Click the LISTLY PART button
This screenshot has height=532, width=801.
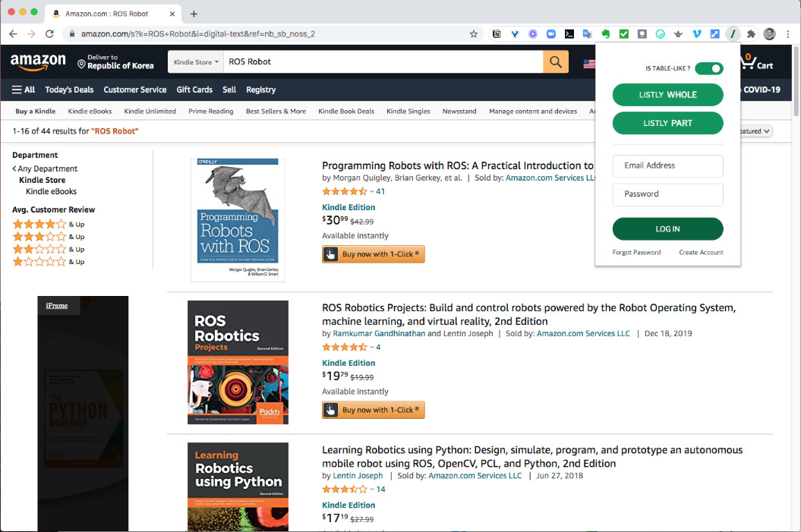(667, 123)
